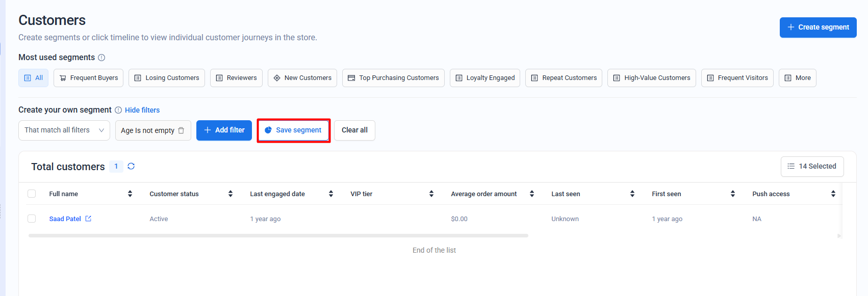Sort by Average order amount column
The image size is (868, 296).
(532, 194)
